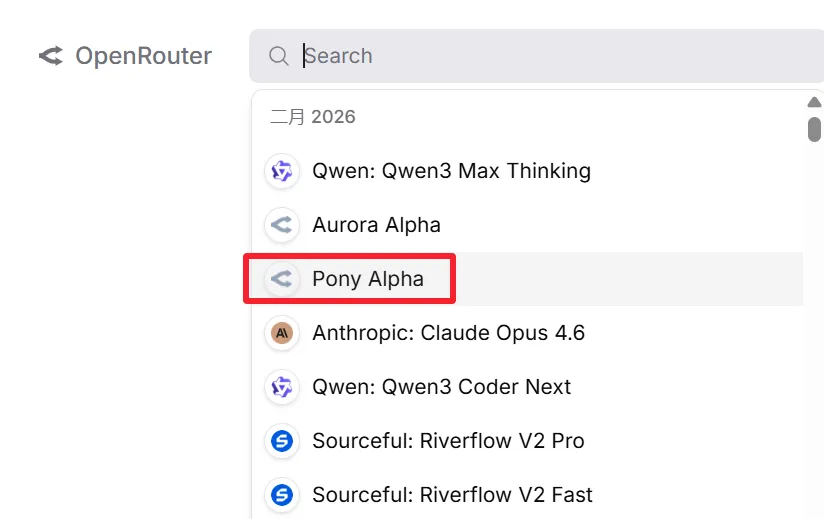Click the Aurora Alpha model icon

tap(282, 225)
